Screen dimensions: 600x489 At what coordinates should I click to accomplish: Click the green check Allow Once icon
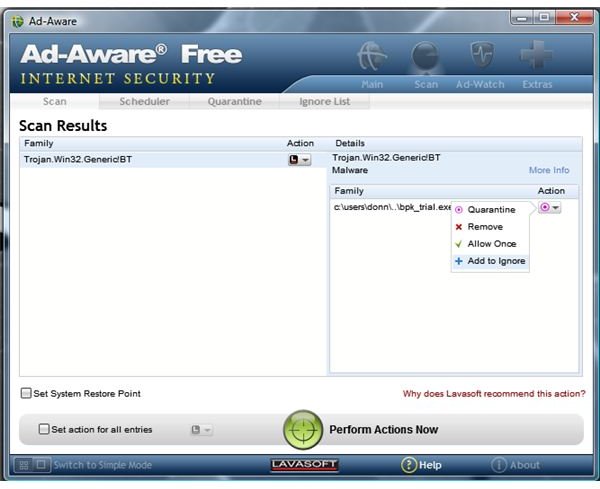pyautogui.click(x=458, y=244)
